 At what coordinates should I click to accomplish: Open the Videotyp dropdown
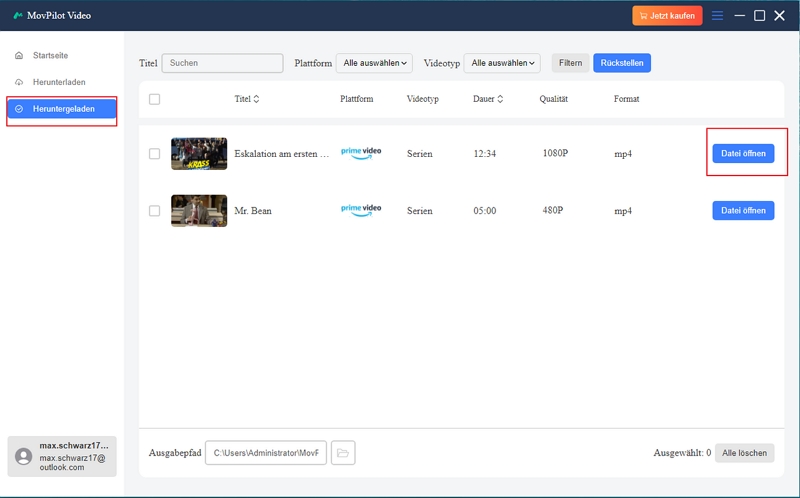[502, 63]
